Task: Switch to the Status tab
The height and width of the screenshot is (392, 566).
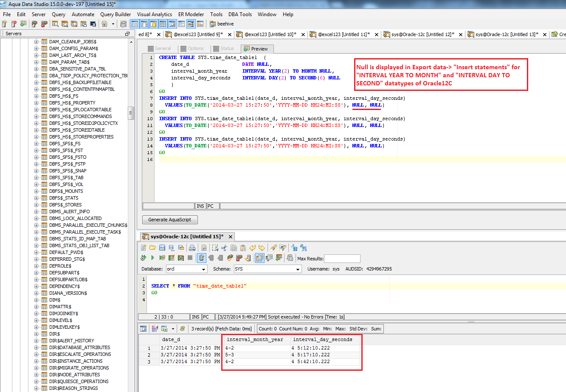Action: tap(223, 48)
